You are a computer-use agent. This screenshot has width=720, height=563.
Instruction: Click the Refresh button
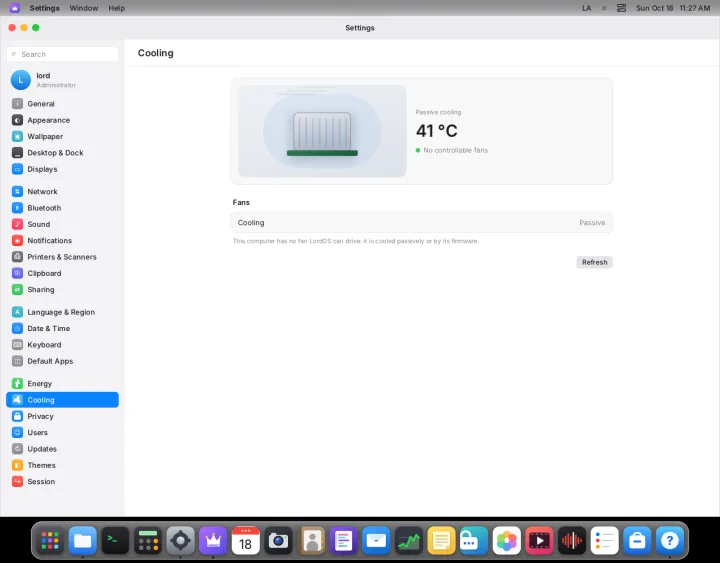click(594, 262)
